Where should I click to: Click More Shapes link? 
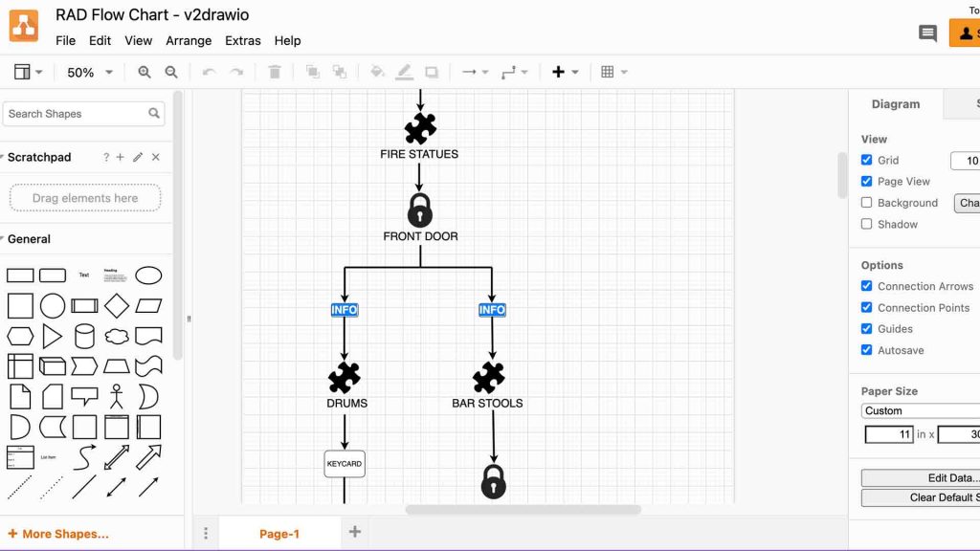(59, 533)
